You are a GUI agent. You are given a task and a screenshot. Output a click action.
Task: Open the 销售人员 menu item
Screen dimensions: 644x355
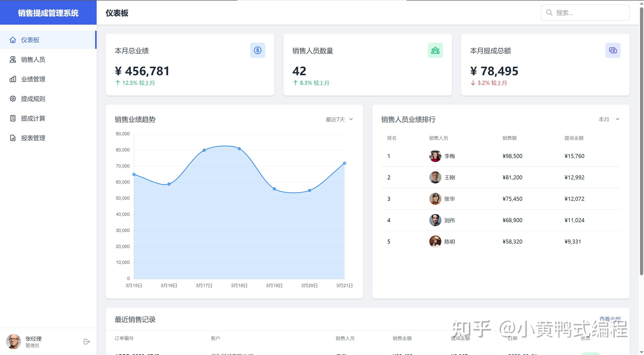[x=33, y=60]
